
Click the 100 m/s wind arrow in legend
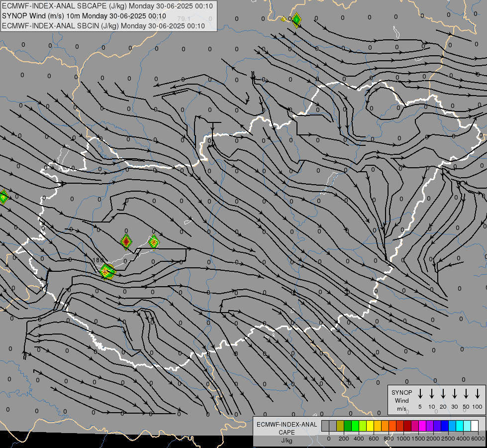pyautogui.click(x=478, y=394)
